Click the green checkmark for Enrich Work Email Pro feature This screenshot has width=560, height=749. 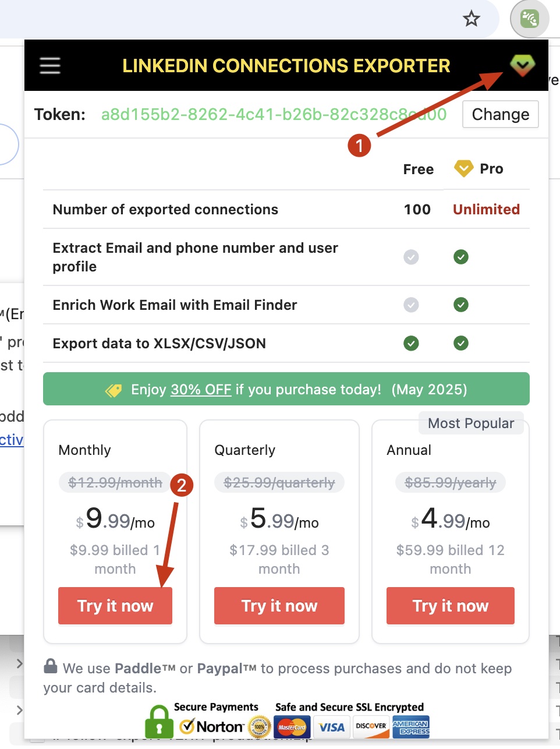point(460,305)
